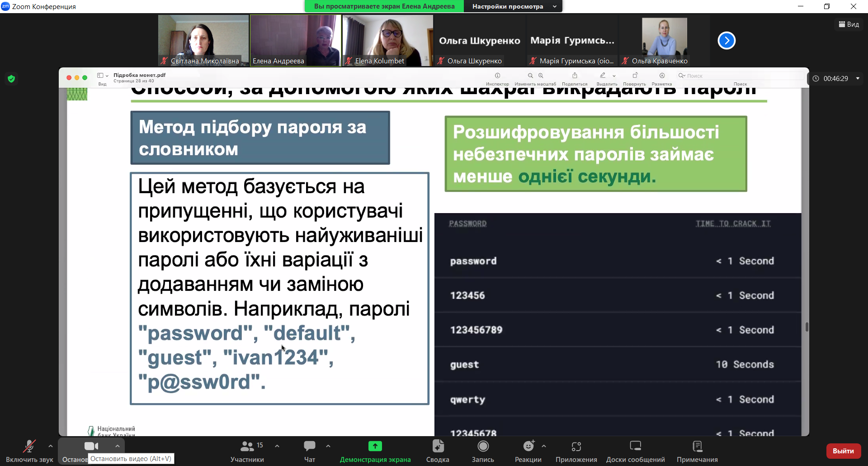This screenshot has width=868, height=466.
Task: Show next participants with blue arrow
Action: pos(726,41)
